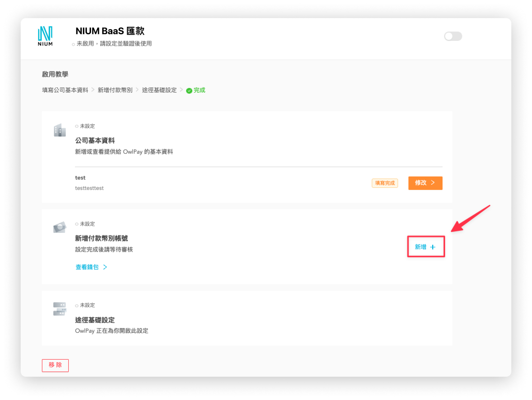The height and width of the screenshot is (400, 532).
Task: Open the 查看錢包 link
Action: [91, 267]
